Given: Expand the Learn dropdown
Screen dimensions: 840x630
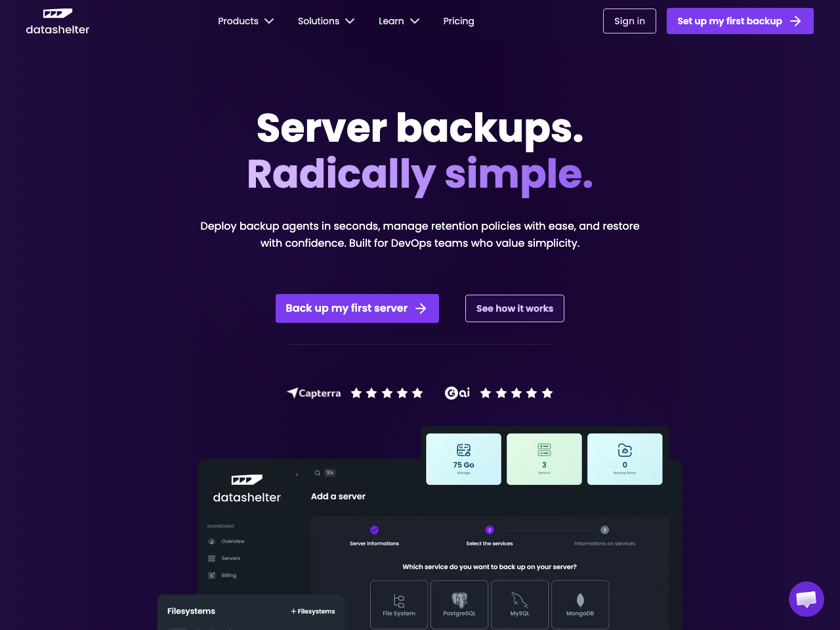Looking at the screenshot, I should (x=398, y=21).
